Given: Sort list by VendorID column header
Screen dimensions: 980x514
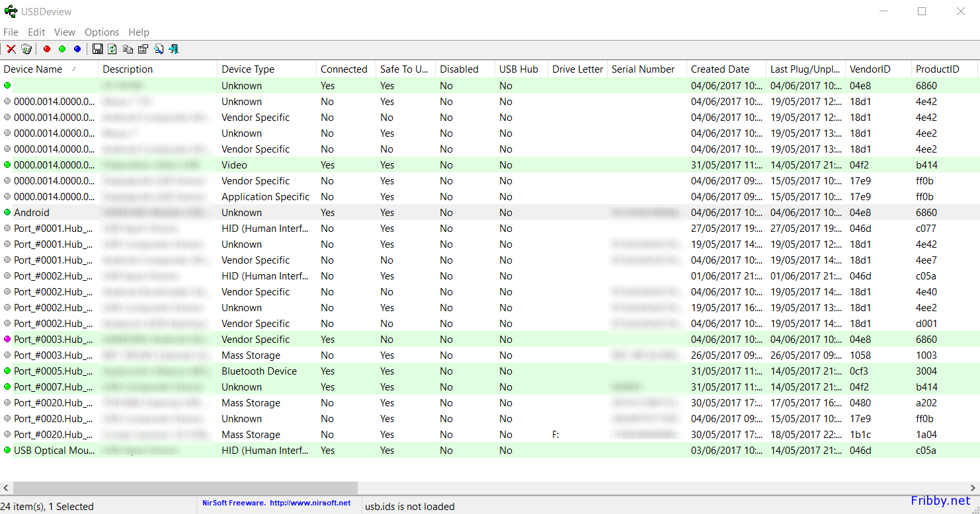Looking at the screenshot, I should (870, 69).
